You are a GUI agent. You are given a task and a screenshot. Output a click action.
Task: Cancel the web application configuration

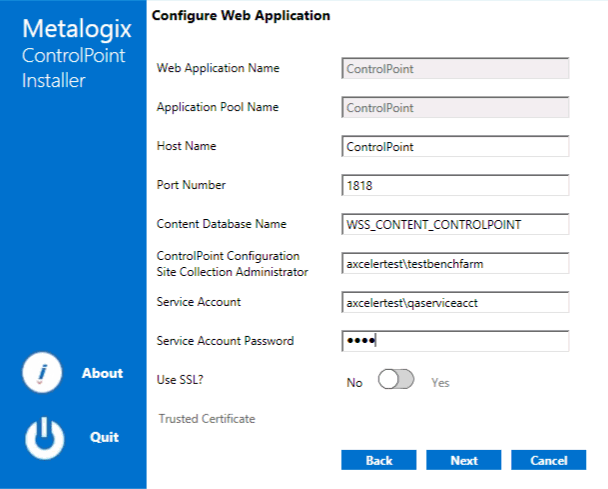548,460
